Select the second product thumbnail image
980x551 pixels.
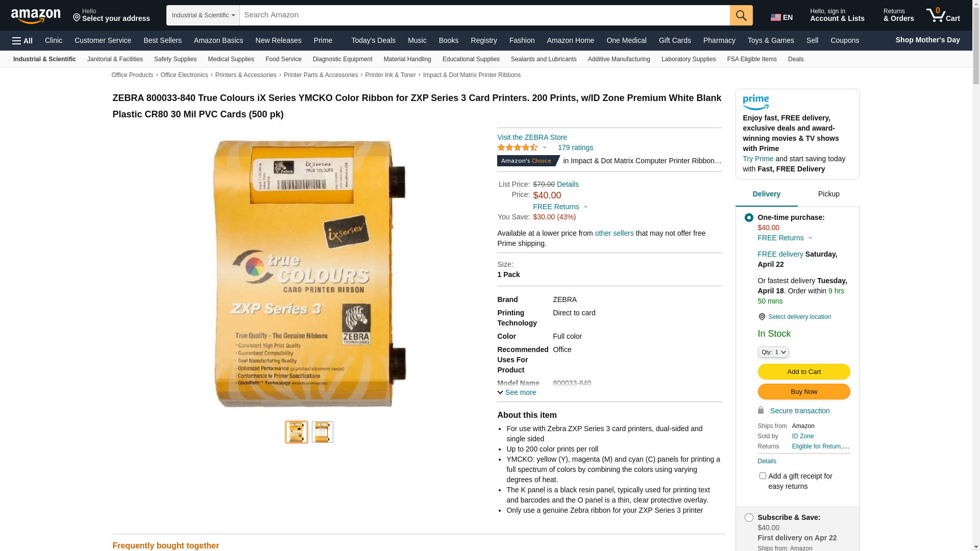click(323, 432)
